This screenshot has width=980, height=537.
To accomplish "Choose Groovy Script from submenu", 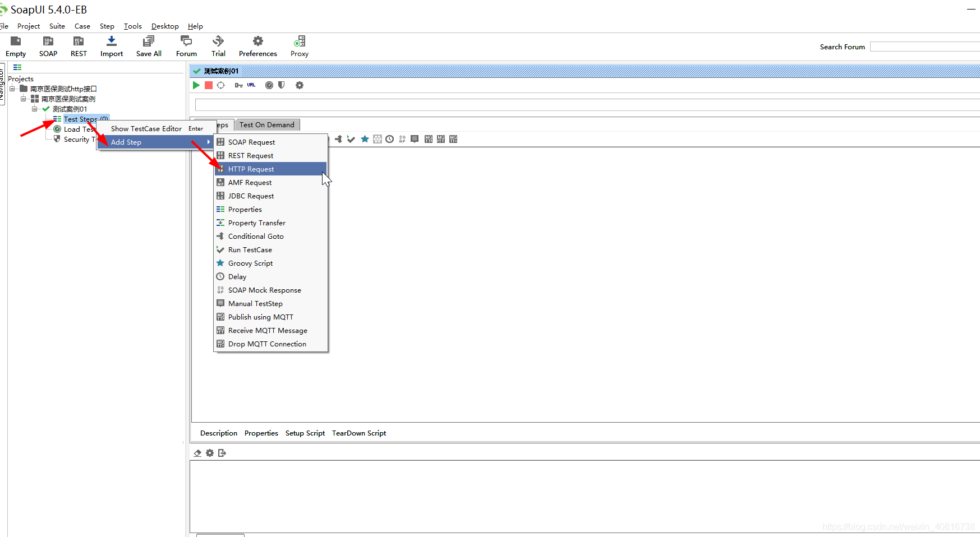I will point(270,263).
